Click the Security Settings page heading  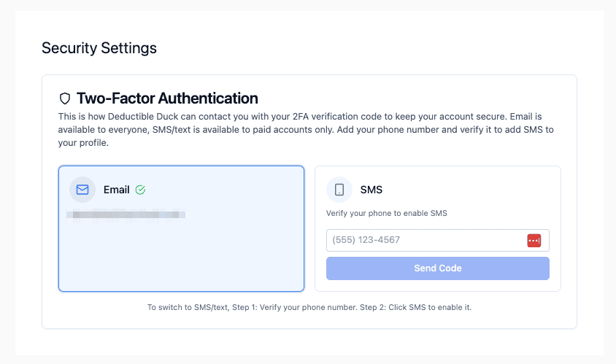pyautogui.click(x=99, y=49)
